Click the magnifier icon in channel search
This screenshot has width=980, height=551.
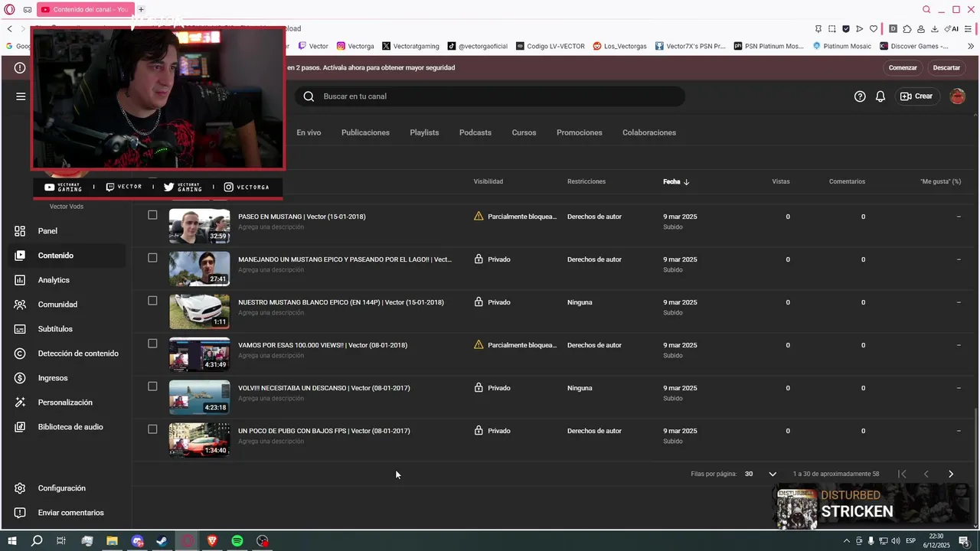tap(309, 96)
